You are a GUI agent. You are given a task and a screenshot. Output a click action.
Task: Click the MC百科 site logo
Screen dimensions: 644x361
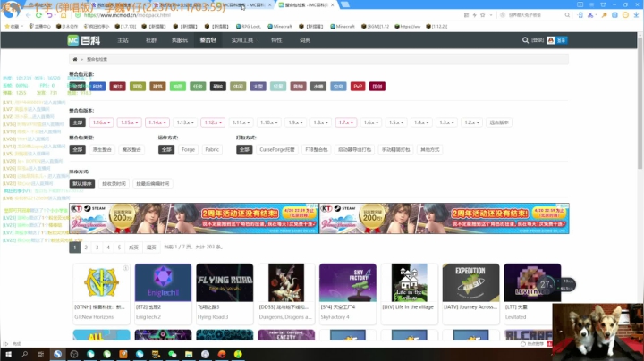[84, 40]
